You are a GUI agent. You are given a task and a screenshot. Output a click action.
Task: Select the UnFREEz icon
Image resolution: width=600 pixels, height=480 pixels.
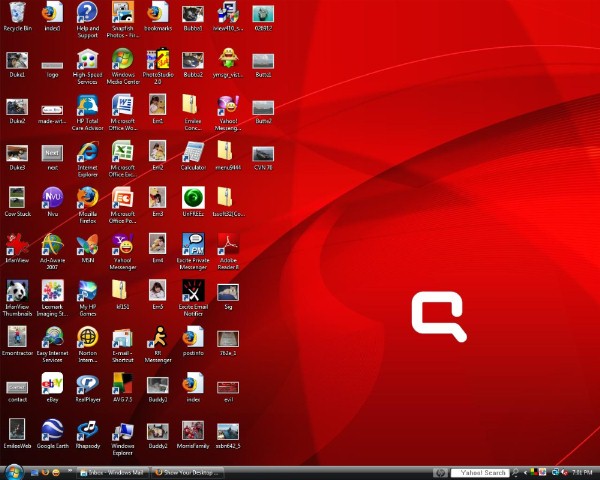tap(193, 199)
